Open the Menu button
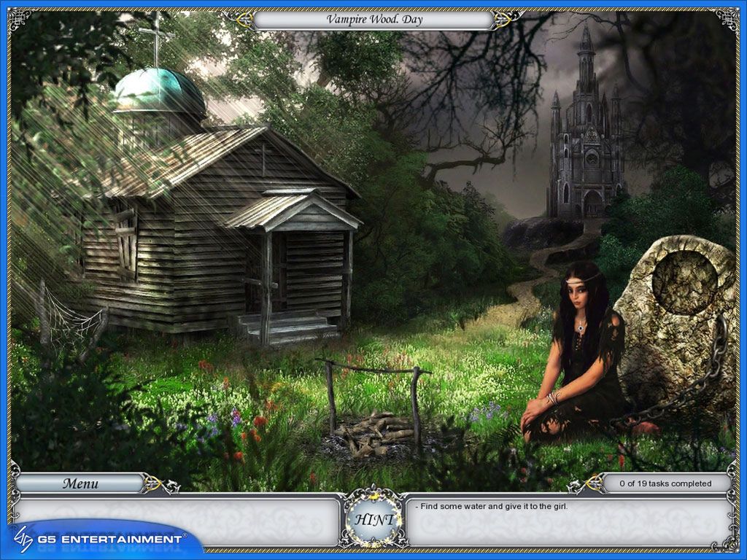Screen dimensions: 747x560 point(80,483)
